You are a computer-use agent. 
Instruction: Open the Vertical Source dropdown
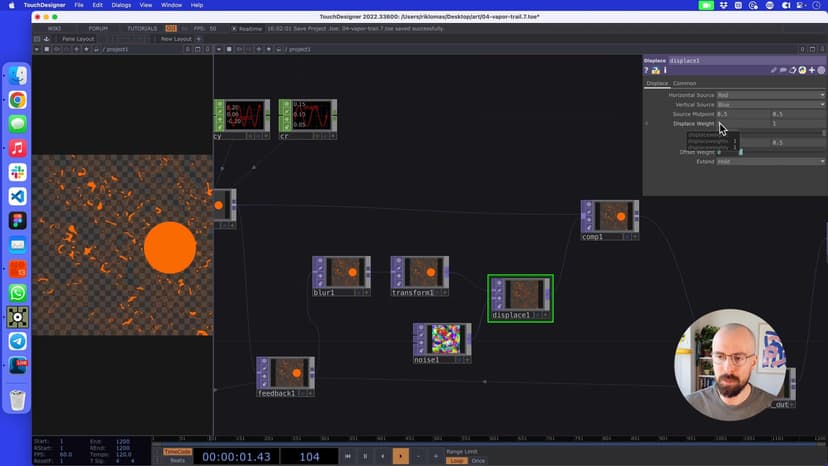[770, 105]
